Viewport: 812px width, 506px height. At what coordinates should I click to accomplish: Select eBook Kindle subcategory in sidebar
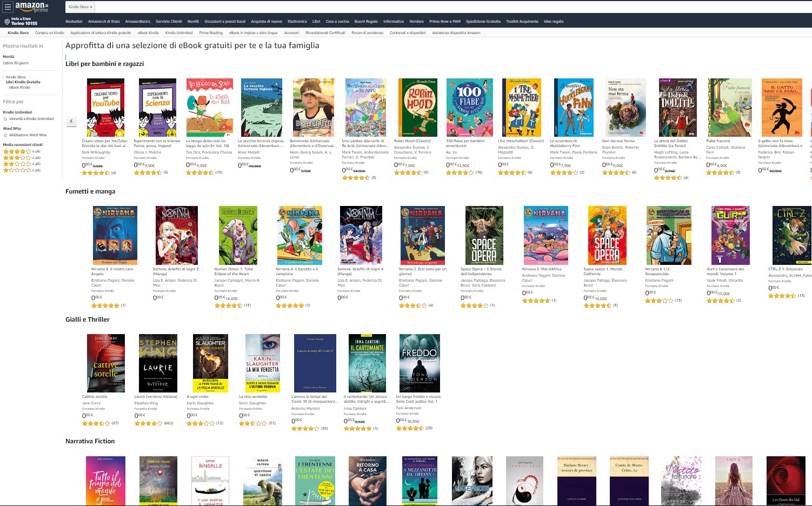(19, 88)
